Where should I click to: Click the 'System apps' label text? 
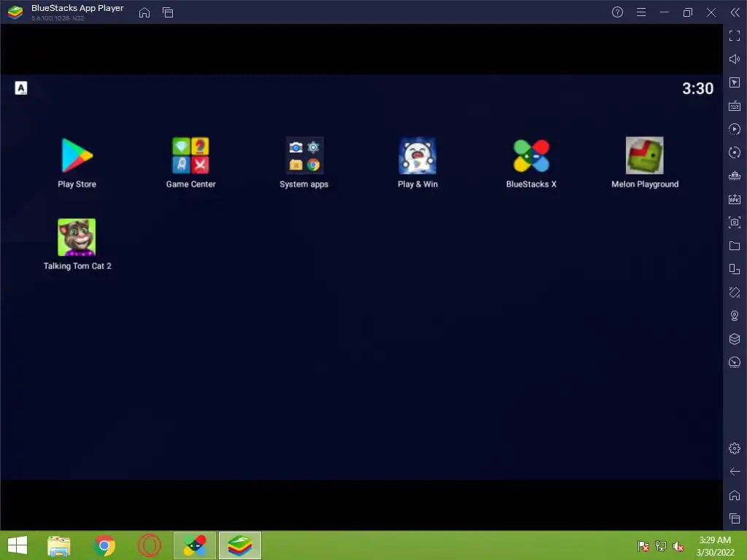coord(304,184)
